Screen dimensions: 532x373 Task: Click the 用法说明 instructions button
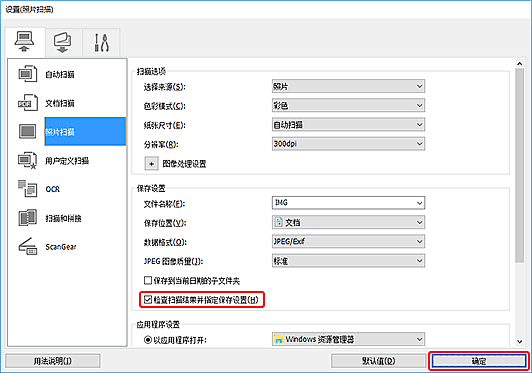[53, 361]
